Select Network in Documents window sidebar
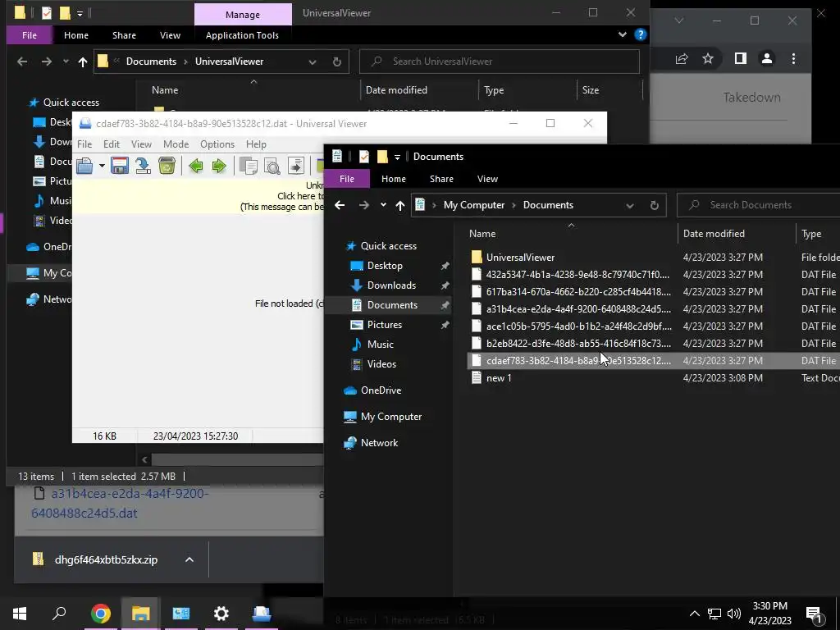The image size is (840, 630). click(x=379, y=443)
